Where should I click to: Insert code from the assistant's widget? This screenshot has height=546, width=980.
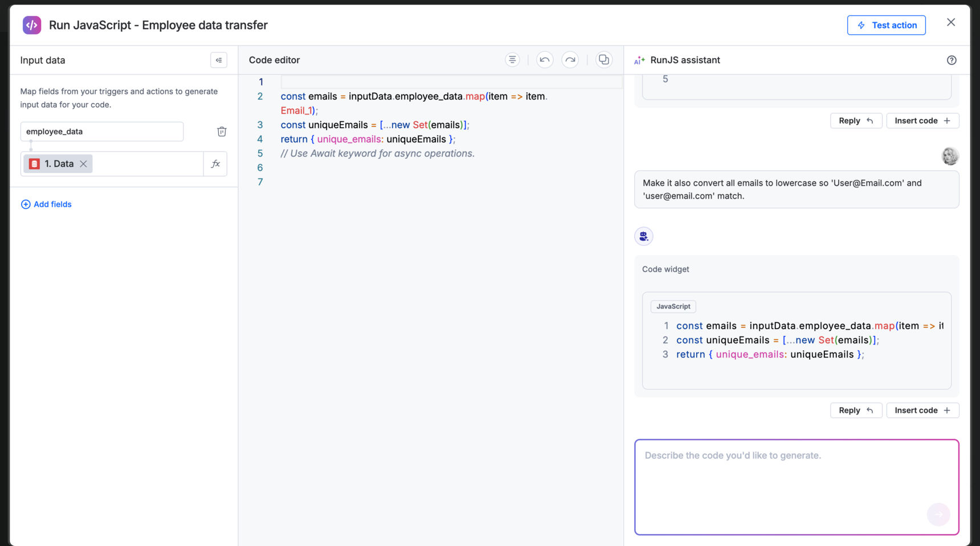922,410
